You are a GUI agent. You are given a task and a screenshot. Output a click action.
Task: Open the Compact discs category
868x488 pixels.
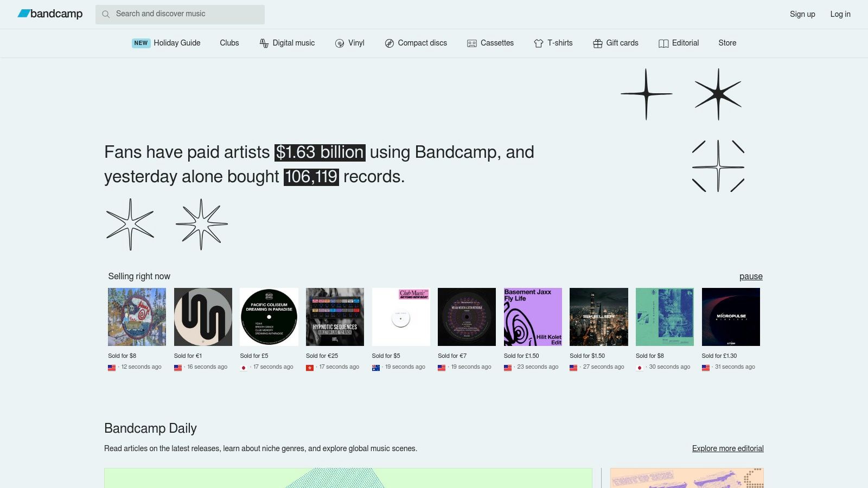[x=422, y=43]
